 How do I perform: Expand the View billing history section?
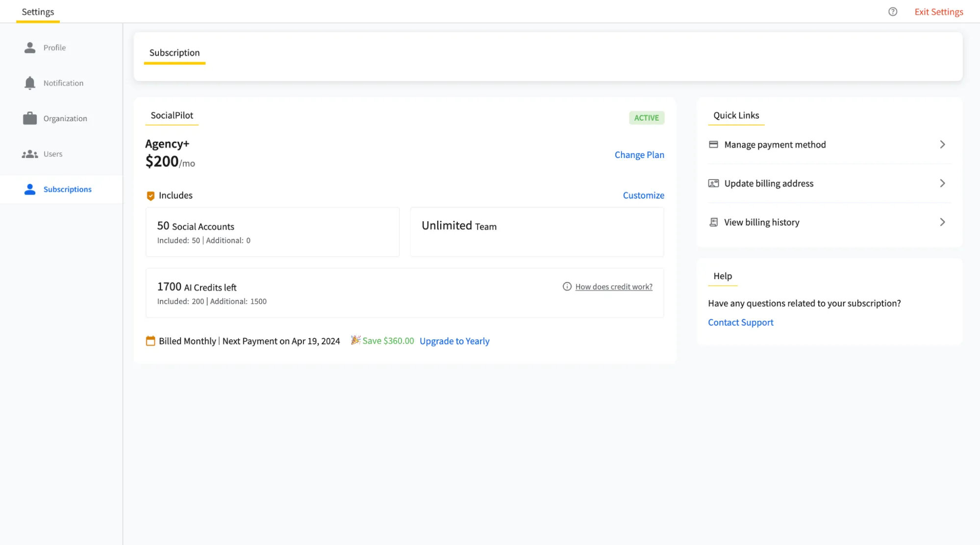pos(944,222)
